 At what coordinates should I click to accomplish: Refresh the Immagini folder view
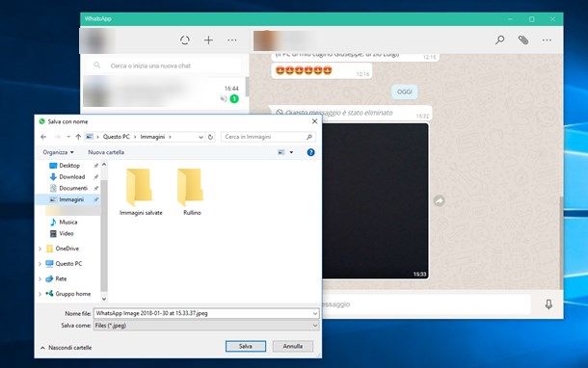[x=210, y=137]
